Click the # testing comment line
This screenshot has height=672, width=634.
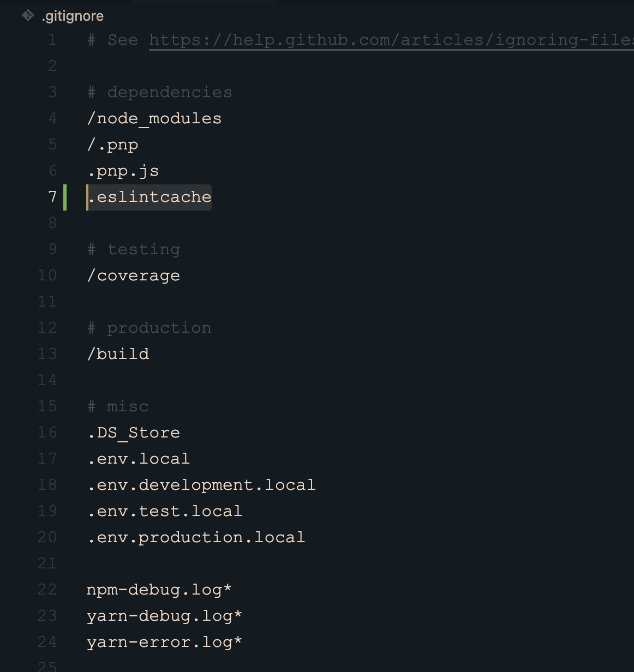point(134,249)
